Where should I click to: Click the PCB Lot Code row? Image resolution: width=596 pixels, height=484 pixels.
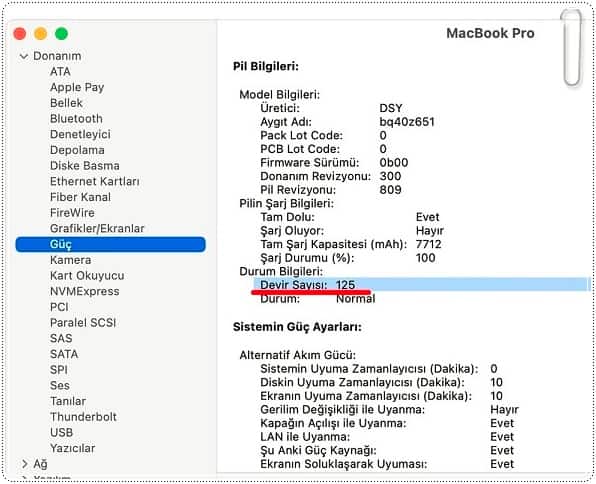(323, 149)
